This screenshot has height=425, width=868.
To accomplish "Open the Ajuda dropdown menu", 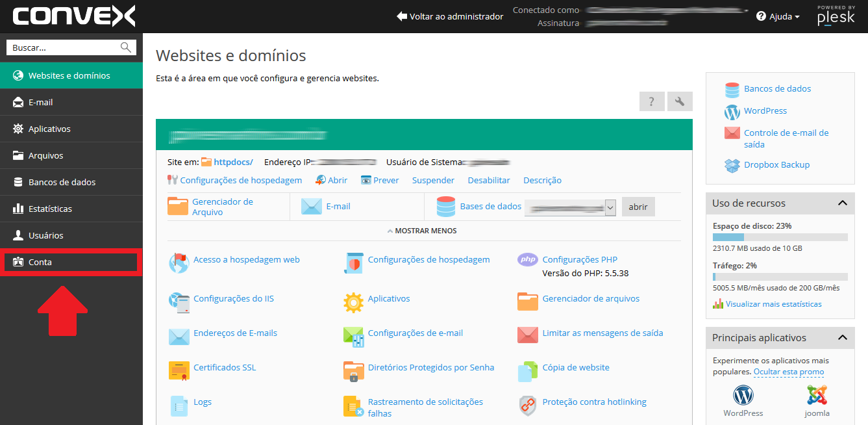I will (x=778, y=16).
